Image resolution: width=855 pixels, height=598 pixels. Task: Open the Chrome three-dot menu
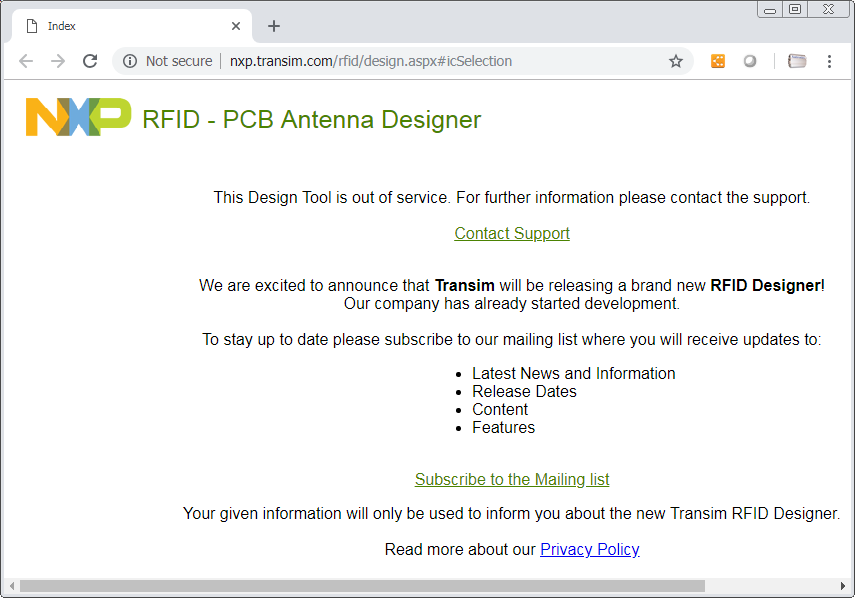pos(829,61)
